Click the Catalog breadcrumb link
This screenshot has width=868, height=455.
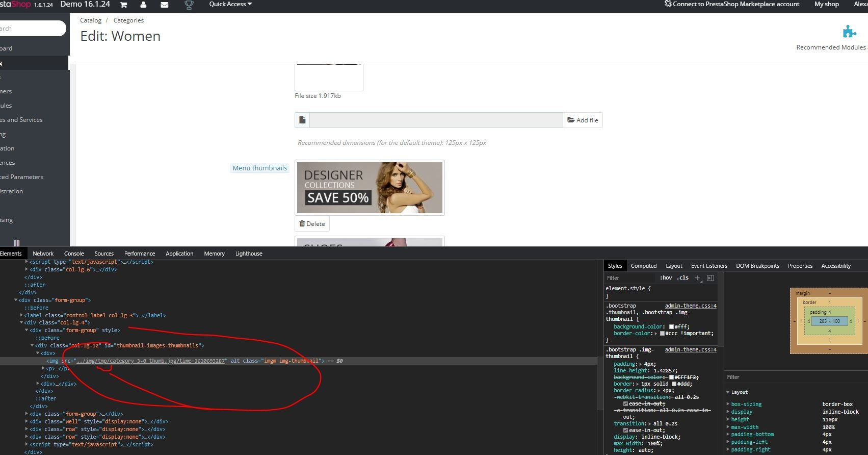[91, 20]
